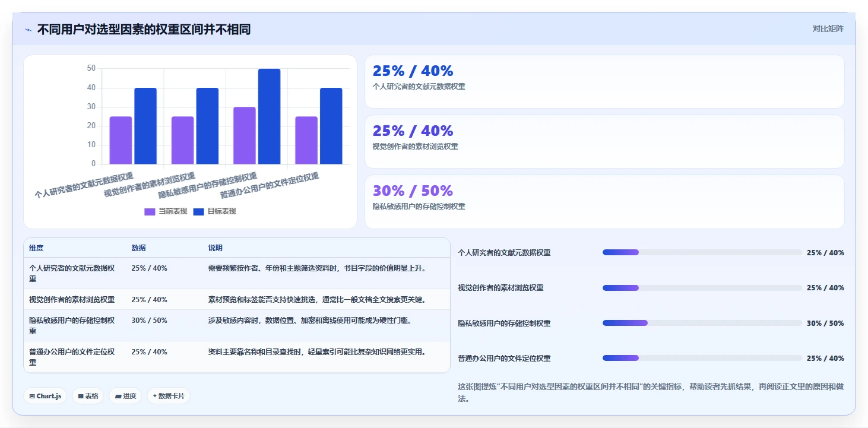Click the progress bar for 个人研究者的文献元数据权重
868x428 pixels.
[702, 252]
